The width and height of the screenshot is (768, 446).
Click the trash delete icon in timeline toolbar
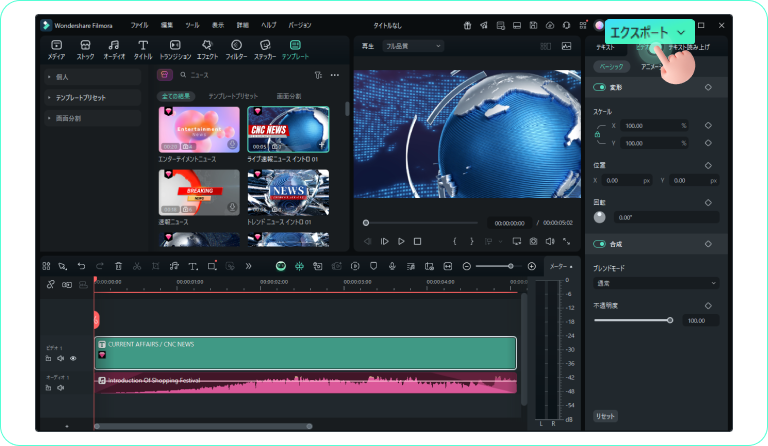coord(119,266)
